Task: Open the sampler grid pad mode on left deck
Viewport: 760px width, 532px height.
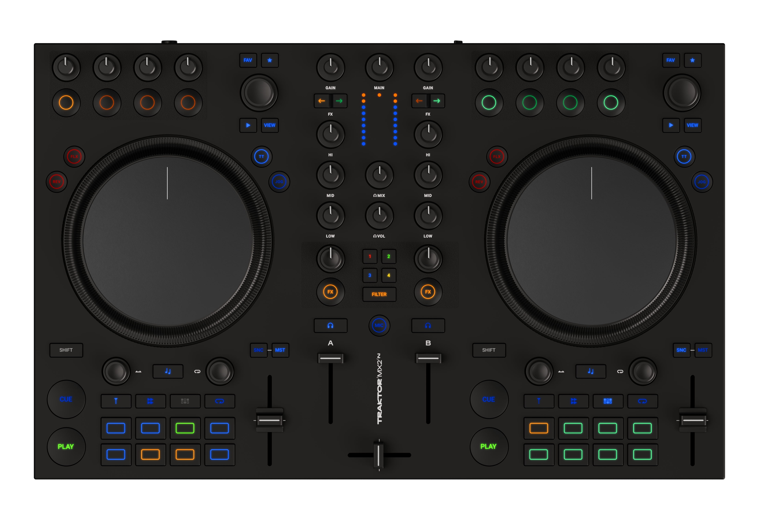Action: 185,401
